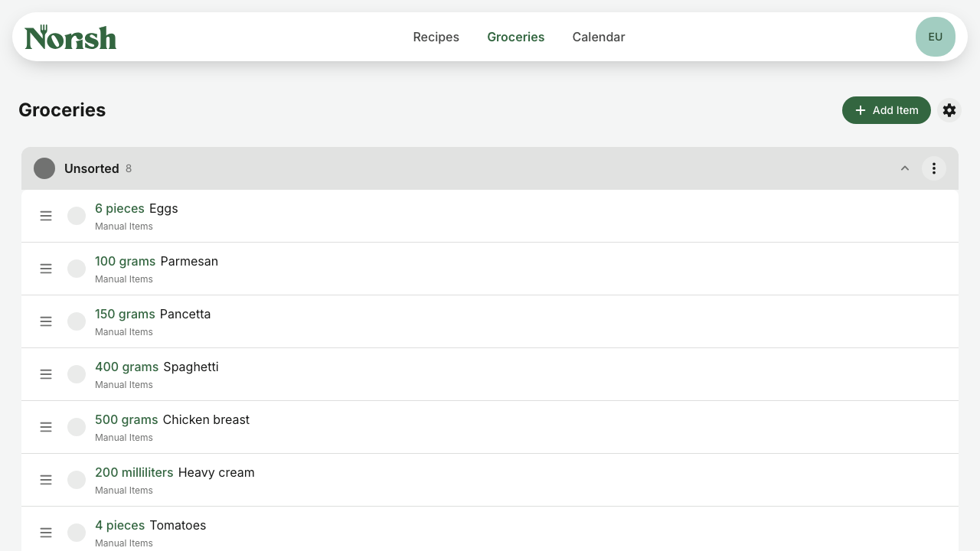
Task: Collapse the Unsorted section chevron
Action: [x=905, y=168]
